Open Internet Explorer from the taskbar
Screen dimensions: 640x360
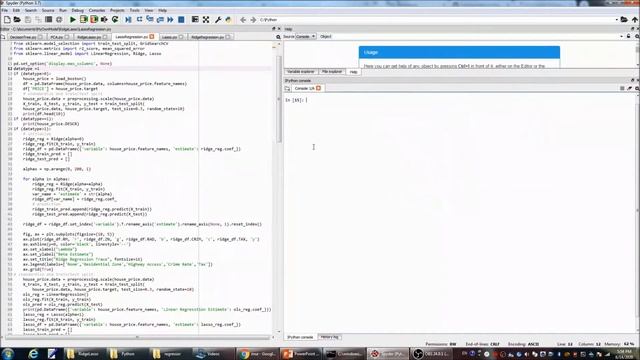pyautogui.click(x=33, y=354)
